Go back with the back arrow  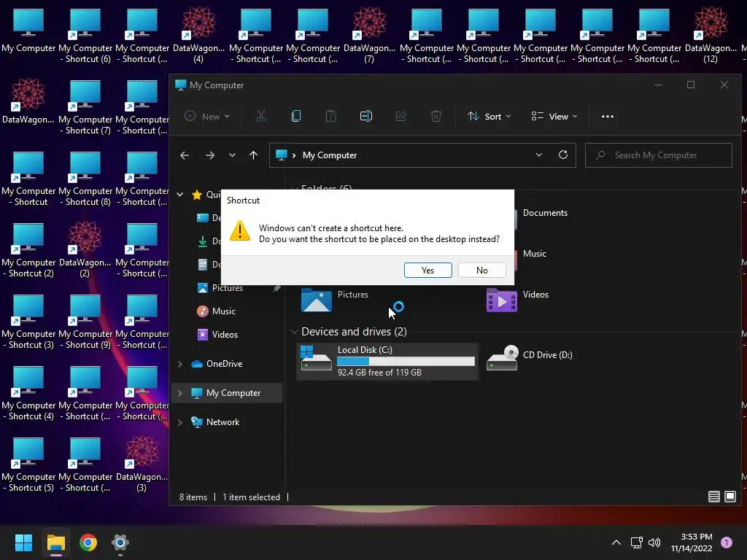tap(185, 155)
